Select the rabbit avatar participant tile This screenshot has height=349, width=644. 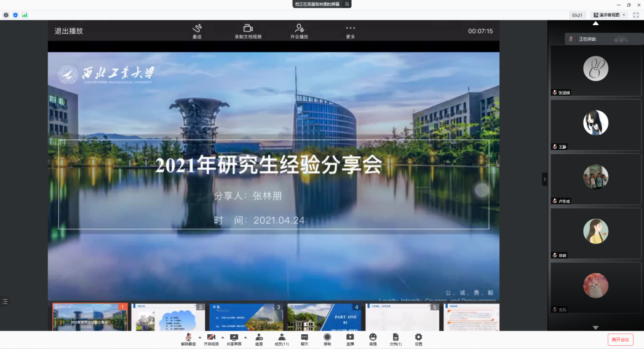(595, 71)
